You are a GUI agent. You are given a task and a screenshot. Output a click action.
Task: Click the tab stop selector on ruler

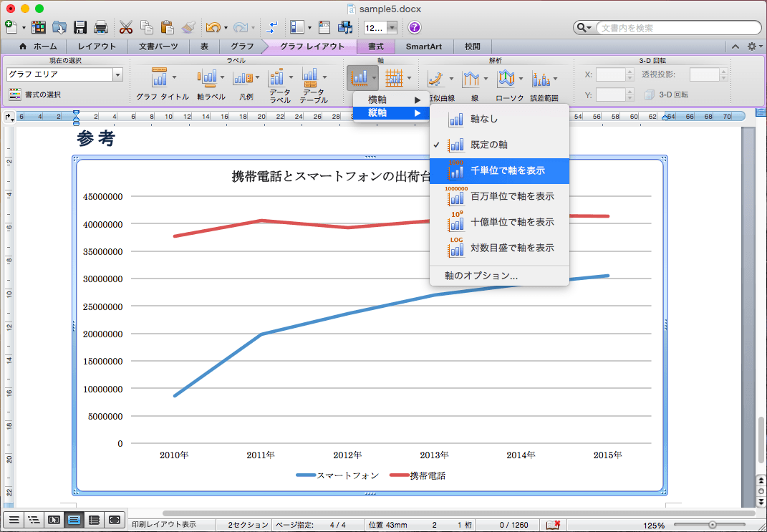click(x=9, y=117)
